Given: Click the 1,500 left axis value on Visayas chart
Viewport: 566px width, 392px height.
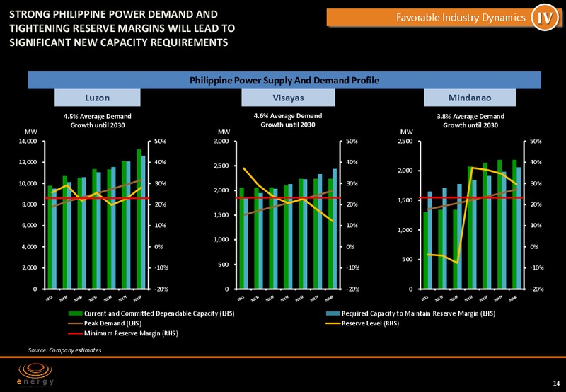Looking at the screenshot, I should pos(221,215).
